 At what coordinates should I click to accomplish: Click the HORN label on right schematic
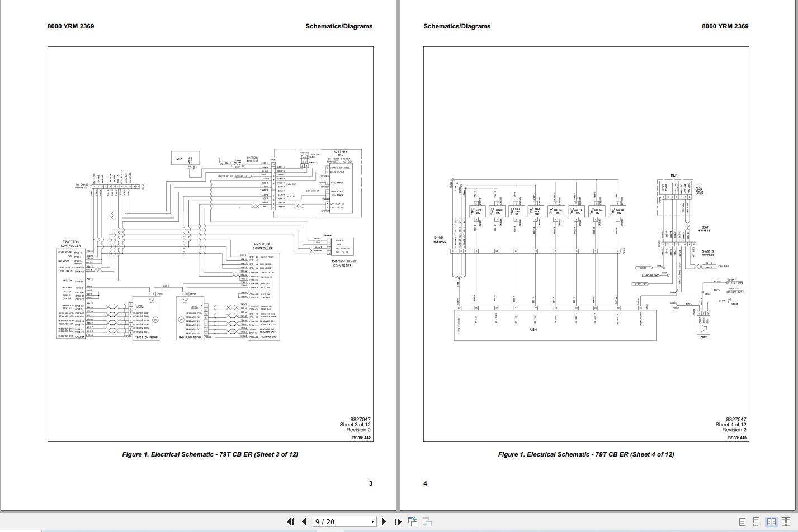click(x=703, y=337)
